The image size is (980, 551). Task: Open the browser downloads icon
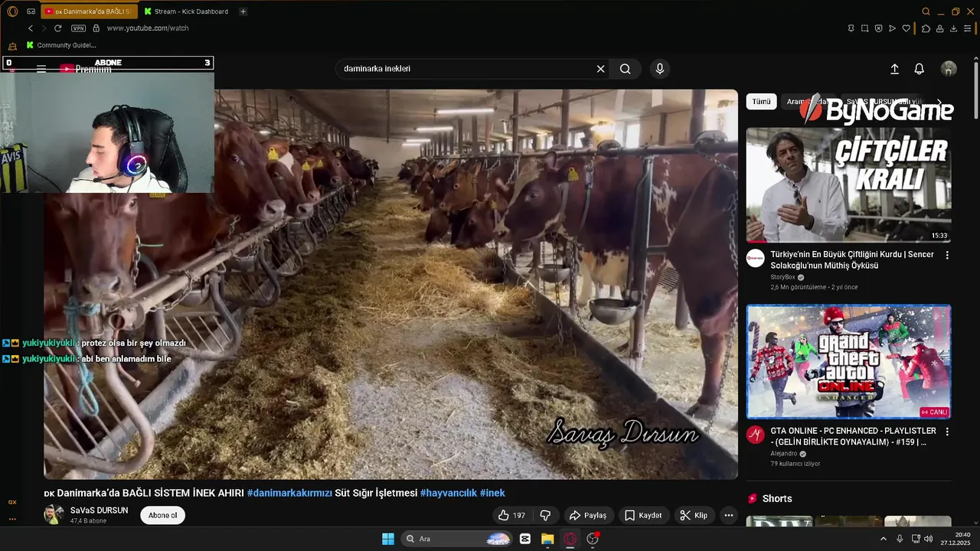[954, 28]
